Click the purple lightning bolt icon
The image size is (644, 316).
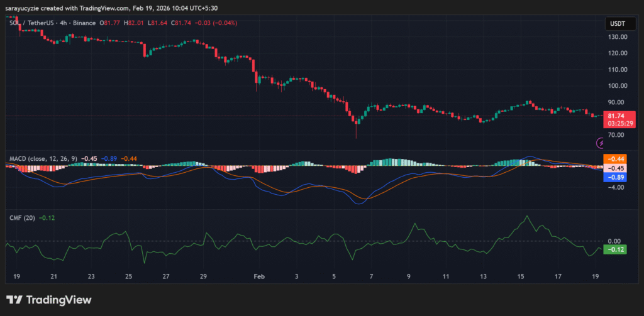tap(601, 143)
